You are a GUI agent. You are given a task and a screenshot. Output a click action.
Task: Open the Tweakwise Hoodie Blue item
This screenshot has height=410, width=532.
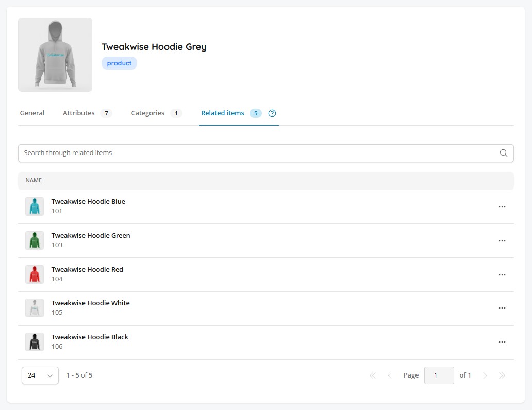click(88, 202)
